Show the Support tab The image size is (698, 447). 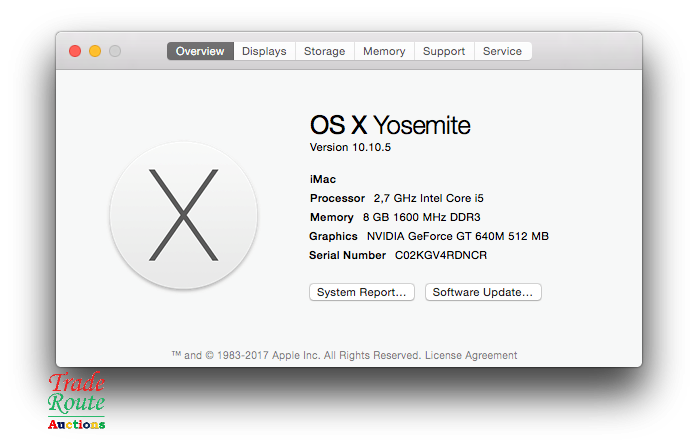pyautogui.click(x=444, y=51)
